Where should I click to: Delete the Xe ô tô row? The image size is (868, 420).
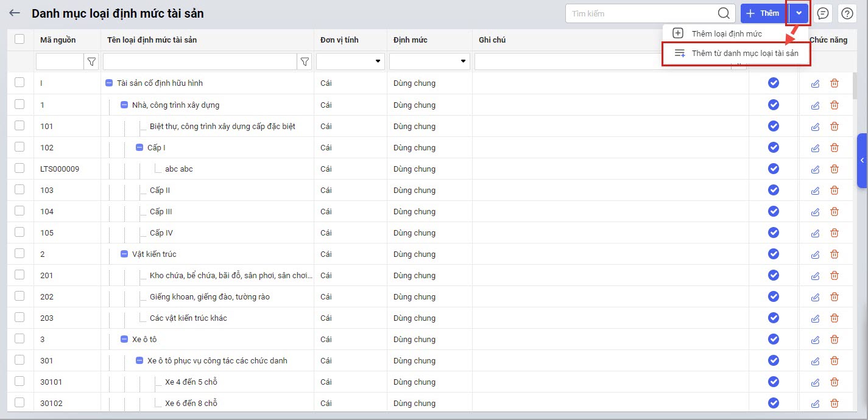[x=834, y=340]
